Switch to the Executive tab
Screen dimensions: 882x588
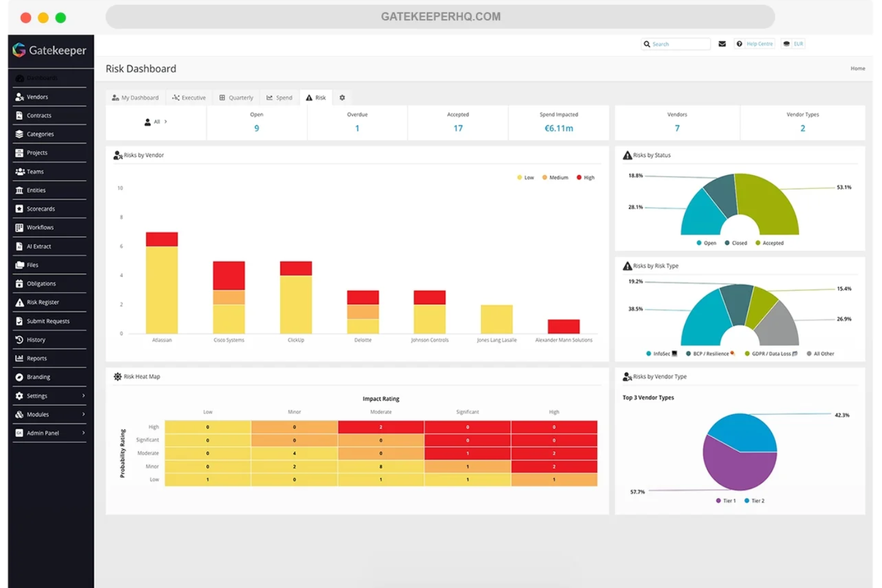click(189, 98)
